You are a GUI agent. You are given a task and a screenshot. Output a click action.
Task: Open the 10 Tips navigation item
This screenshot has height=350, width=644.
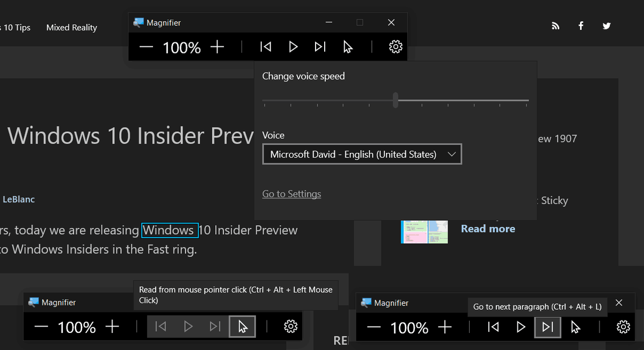click(x=16, y=27)
